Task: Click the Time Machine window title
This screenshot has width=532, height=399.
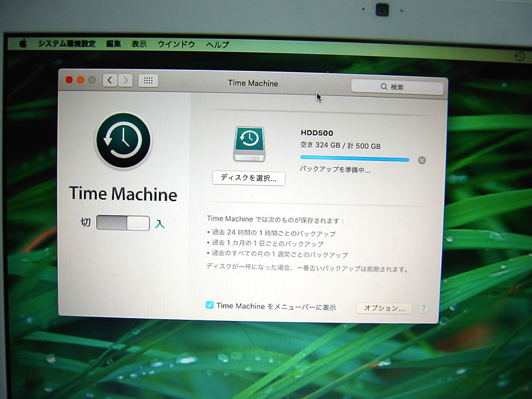Action: click(x=253, y=83)
